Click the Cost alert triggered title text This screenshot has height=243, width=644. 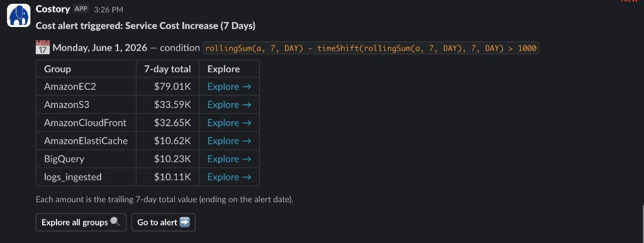click(145, 26)
